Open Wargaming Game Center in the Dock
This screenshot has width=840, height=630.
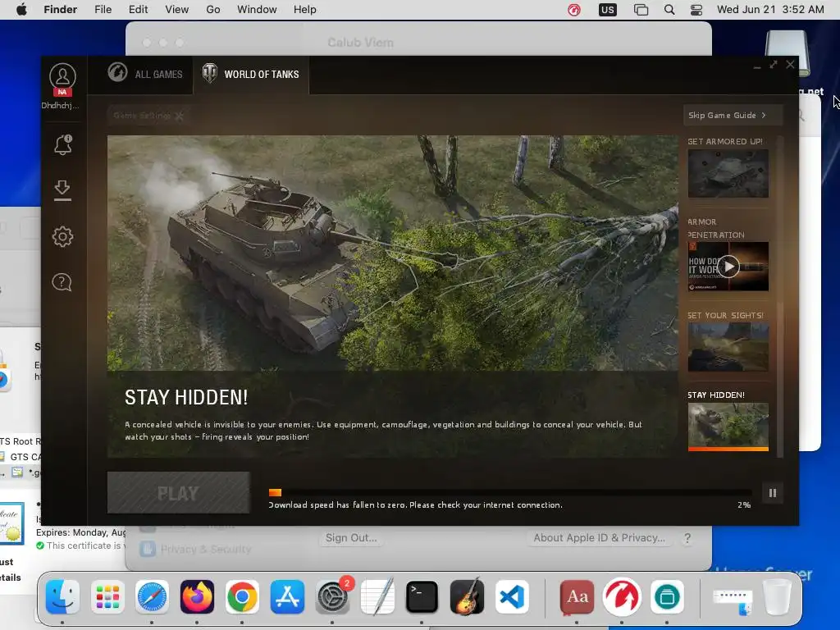tap(622, 596)
